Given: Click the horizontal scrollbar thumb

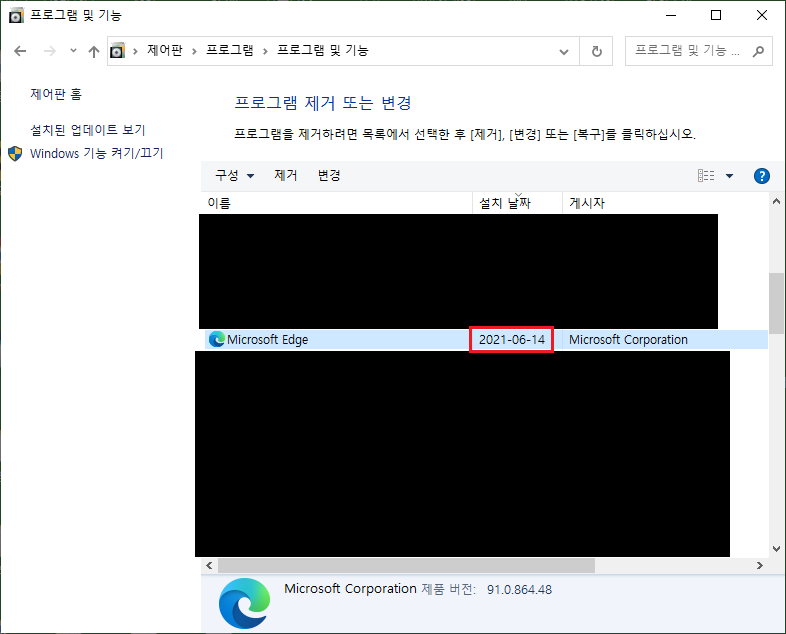Looking at the screenshot, I should (x=406, y=566).
